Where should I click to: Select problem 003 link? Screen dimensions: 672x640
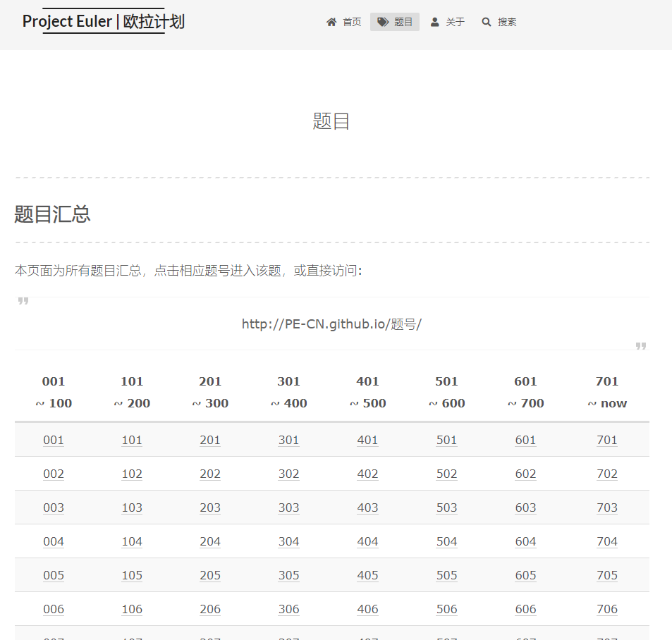point(54,507)
